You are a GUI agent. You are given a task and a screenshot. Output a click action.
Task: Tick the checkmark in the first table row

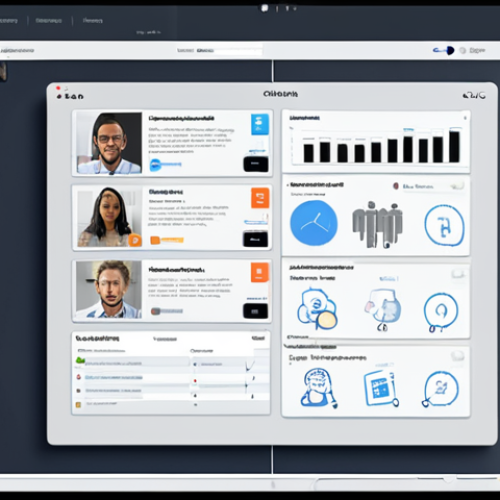(x=250, y=365)
